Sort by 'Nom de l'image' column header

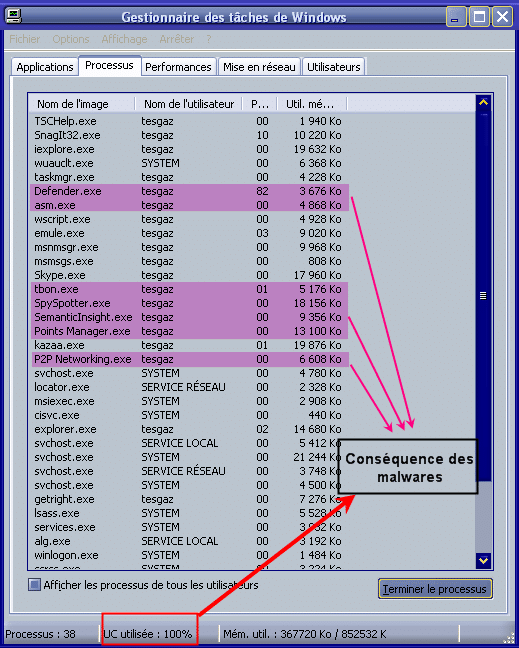[82, 104]
